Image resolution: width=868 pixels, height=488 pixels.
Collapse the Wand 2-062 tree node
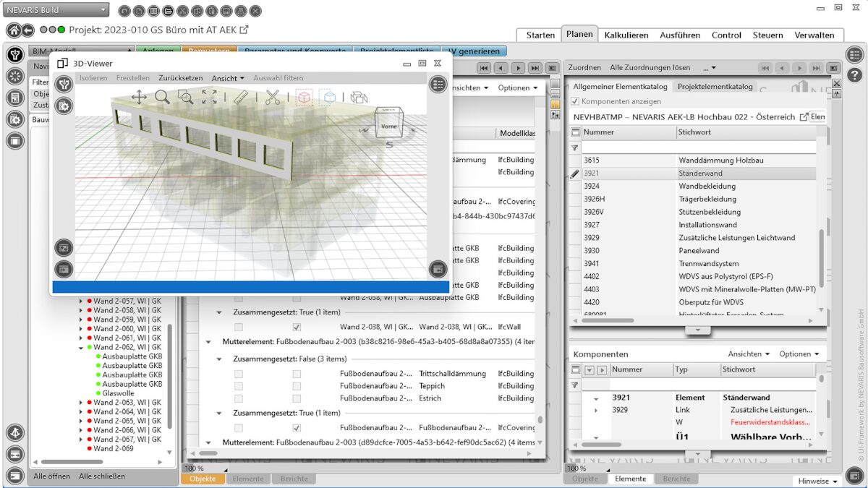point(81,347)
